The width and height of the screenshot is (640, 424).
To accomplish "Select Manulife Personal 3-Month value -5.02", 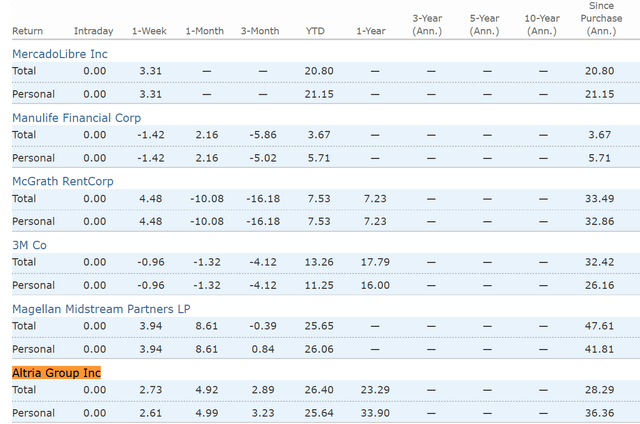I will (x=263, y=158).
